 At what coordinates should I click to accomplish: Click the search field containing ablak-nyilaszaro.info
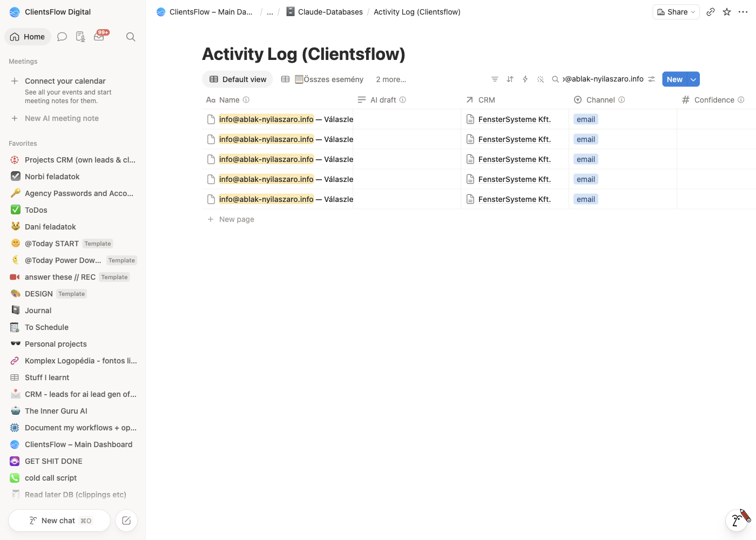pos(604,79)
